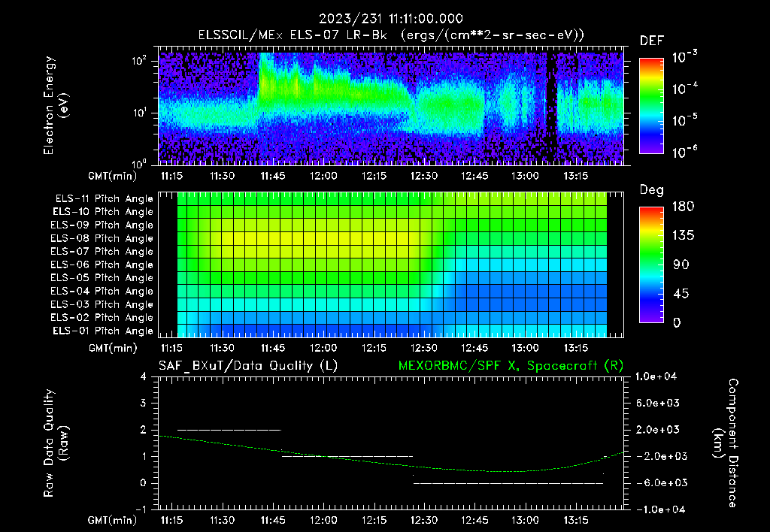Click the ELS-09 Pitch Angle row label

pyautogui.click(x=102, y=225)
